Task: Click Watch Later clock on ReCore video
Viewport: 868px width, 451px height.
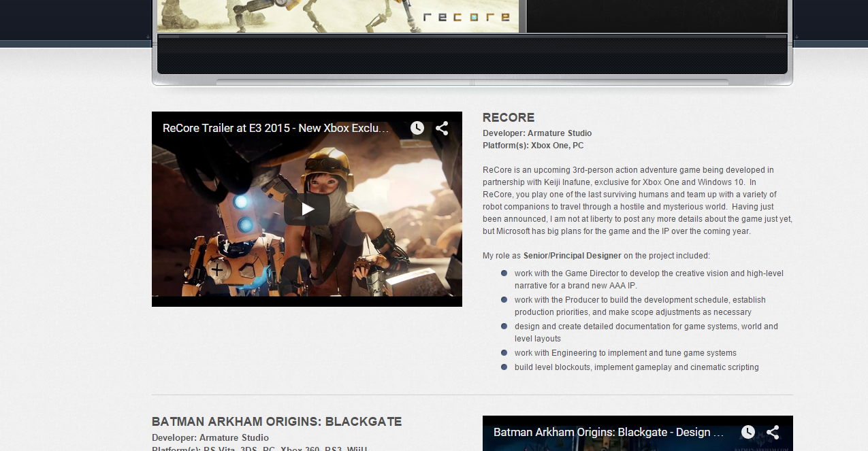Action: [x=417, y=128]
